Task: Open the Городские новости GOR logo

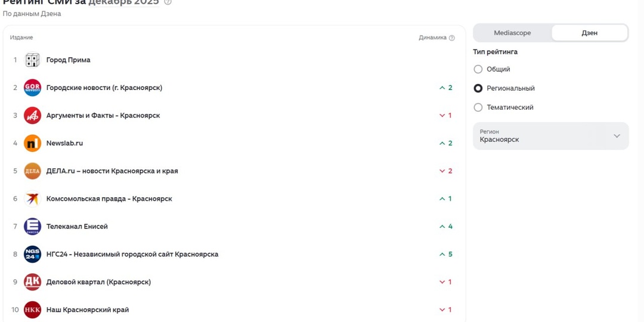Action: [x=32, y=88]
